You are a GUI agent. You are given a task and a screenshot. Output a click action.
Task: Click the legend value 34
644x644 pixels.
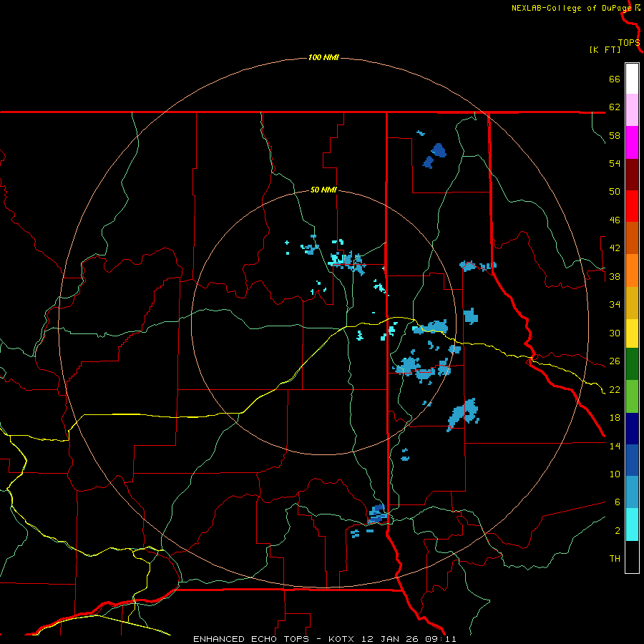(615, 305)
